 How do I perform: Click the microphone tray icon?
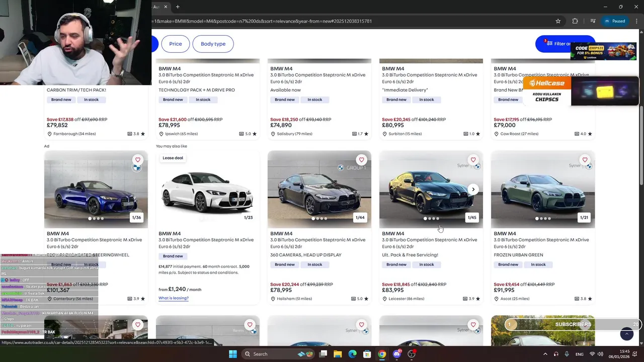567,354
